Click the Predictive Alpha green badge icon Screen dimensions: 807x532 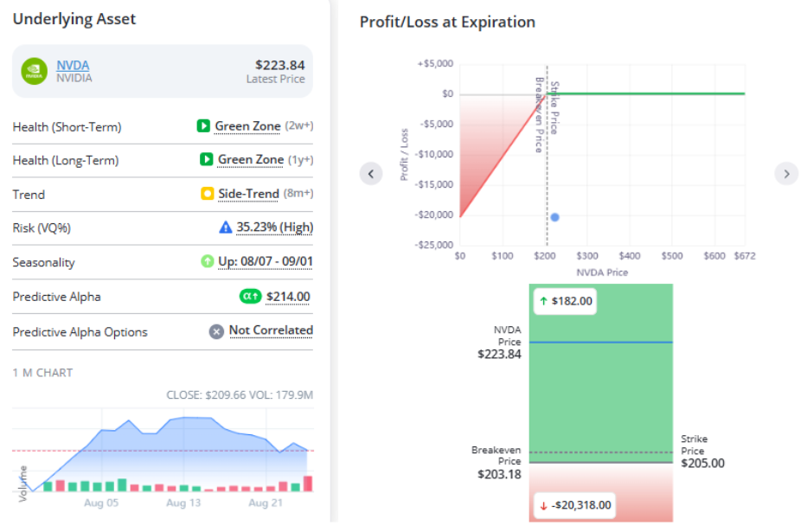tap(250, 297)
